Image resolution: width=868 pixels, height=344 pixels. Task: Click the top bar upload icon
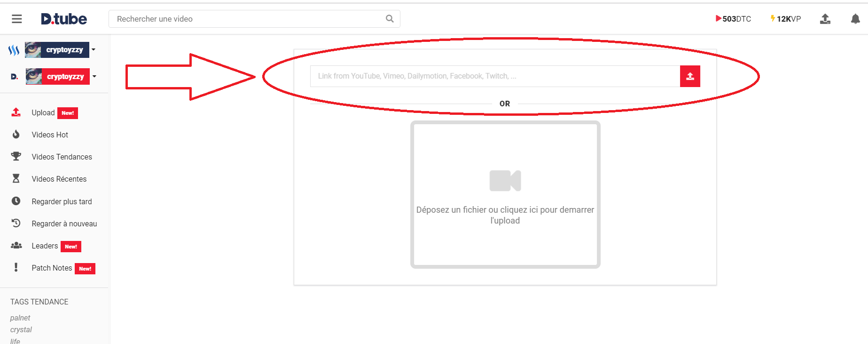click(825, 19)
